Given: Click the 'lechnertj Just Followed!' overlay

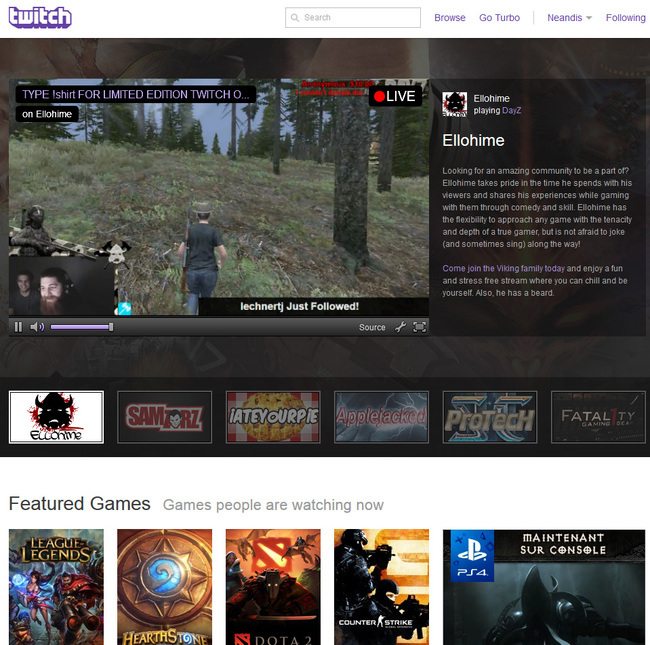Looking at the screenshot, I should pos(299,306).
